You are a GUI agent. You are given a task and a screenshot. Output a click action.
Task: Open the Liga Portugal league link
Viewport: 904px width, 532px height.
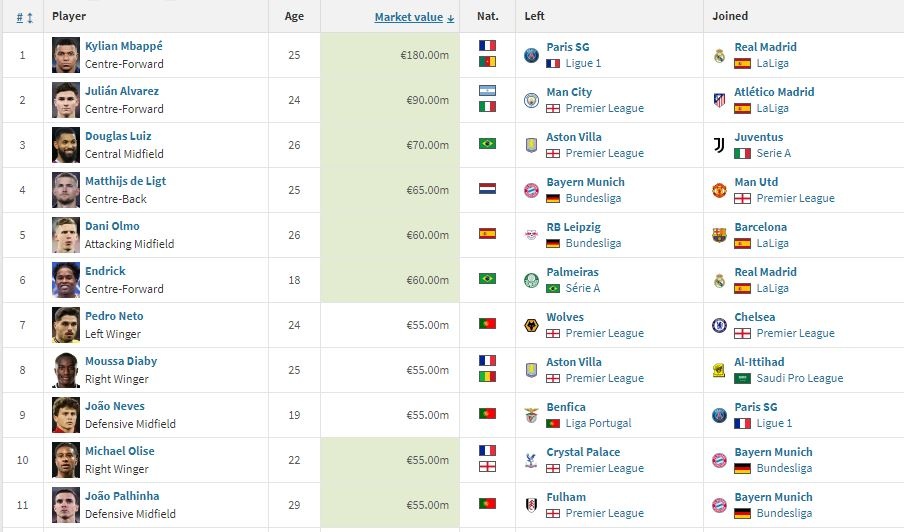click(598, 424)
